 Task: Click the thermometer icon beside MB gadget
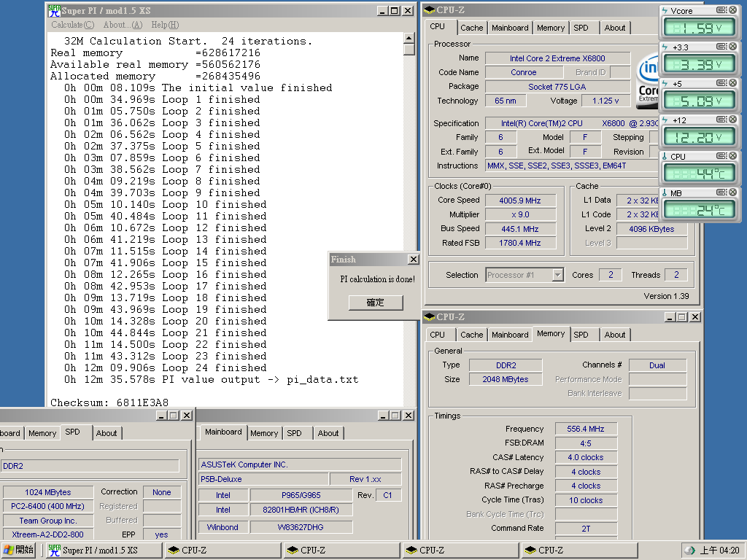665,192
